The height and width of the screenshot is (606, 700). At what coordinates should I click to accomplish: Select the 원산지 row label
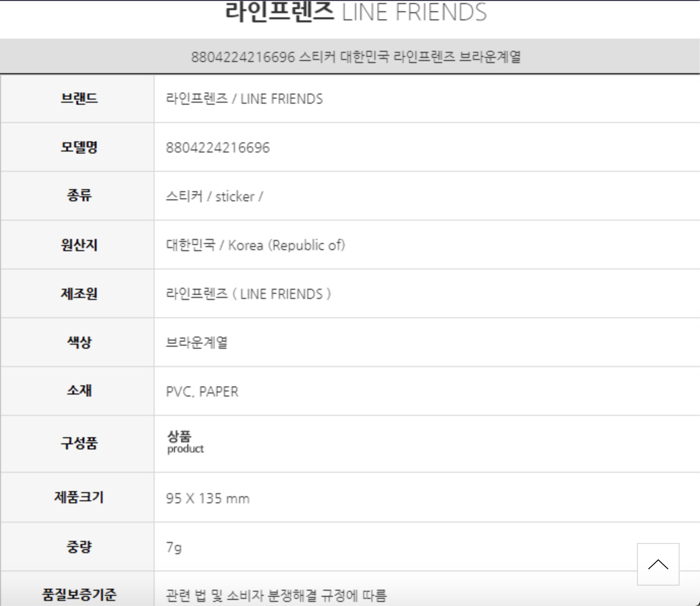[79, 245]
